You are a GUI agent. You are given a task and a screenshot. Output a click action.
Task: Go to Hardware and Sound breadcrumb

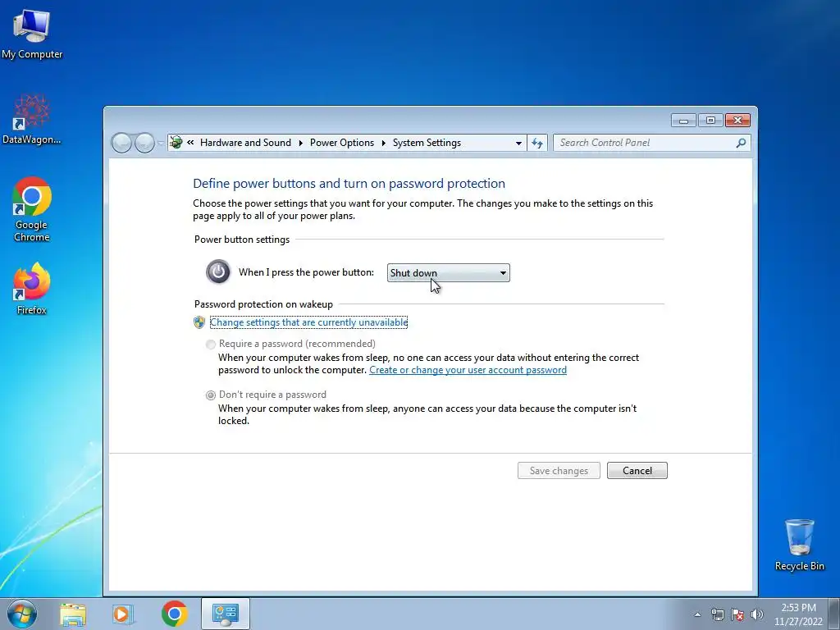coord(245,143)
